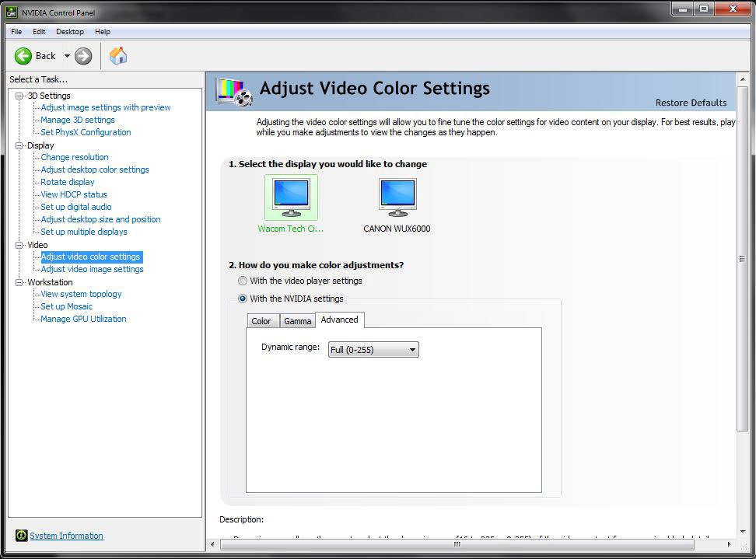
Task: Open the Home icon in toolbar
Action: coord(118,56)
